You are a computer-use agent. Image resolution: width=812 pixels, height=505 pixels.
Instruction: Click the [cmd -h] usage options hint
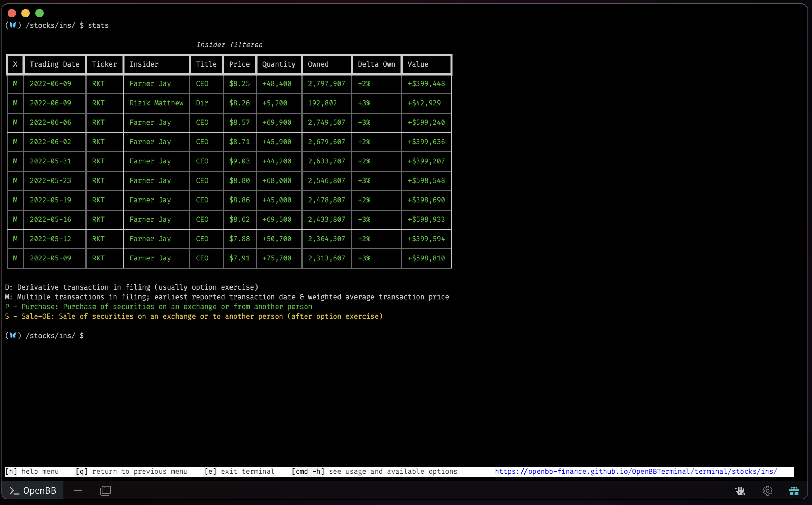[375, 471]
